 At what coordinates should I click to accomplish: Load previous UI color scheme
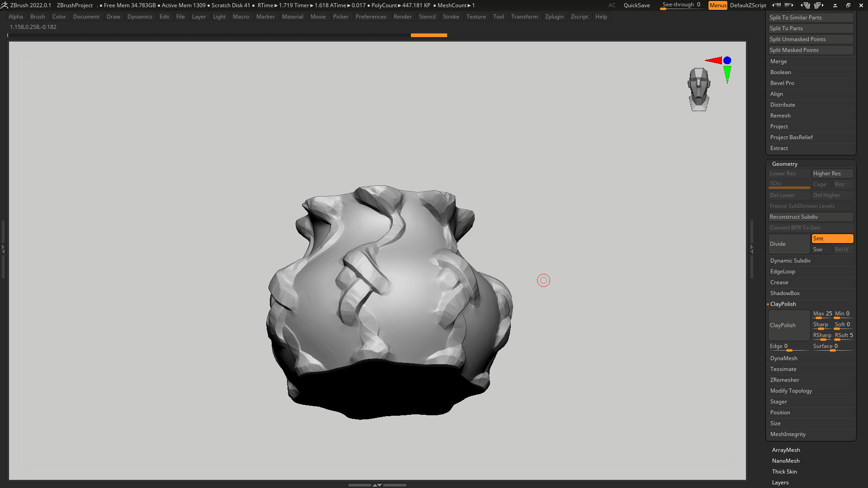pos(777,5)
